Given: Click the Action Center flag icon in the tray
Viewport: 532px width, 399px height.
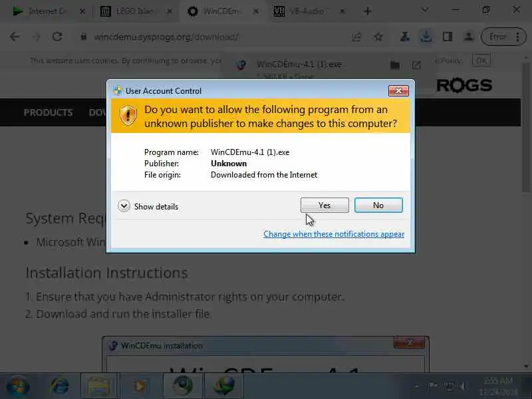Looking at the screenshot, I should click(x=432, y=386).
